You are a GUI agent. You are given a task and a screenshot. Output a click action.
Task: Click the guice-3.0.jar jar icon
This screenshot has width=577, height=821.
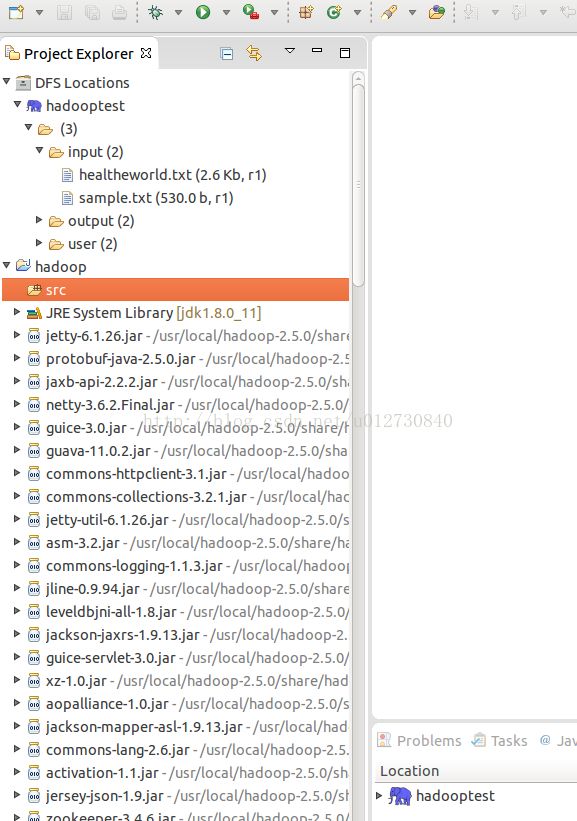coord(34,428)
